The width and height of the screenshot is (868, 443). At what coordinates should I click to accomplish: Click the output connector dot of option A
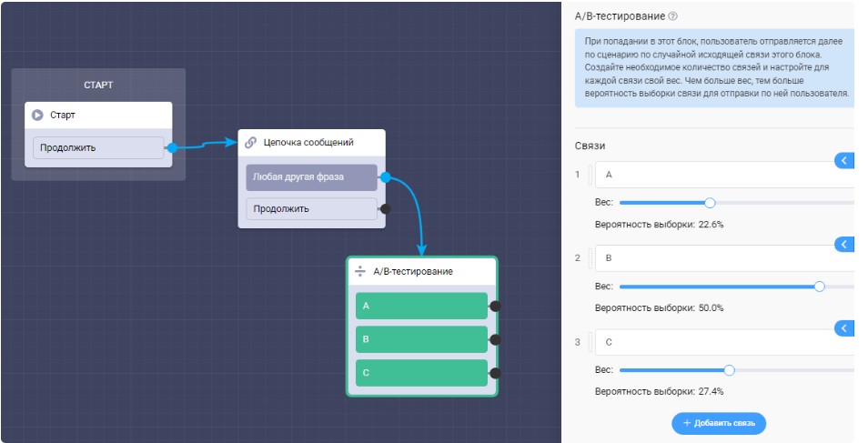coord(495,307)
